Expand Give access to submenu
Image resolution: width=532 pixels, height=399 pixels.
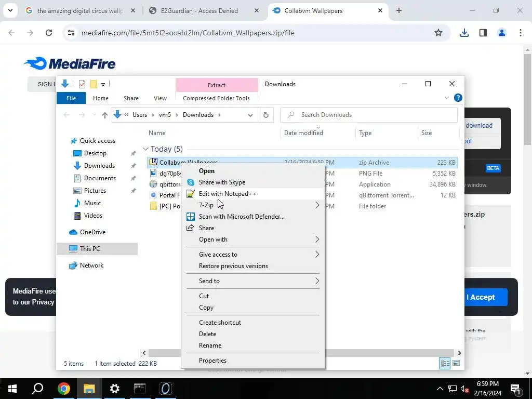point(253,255)
